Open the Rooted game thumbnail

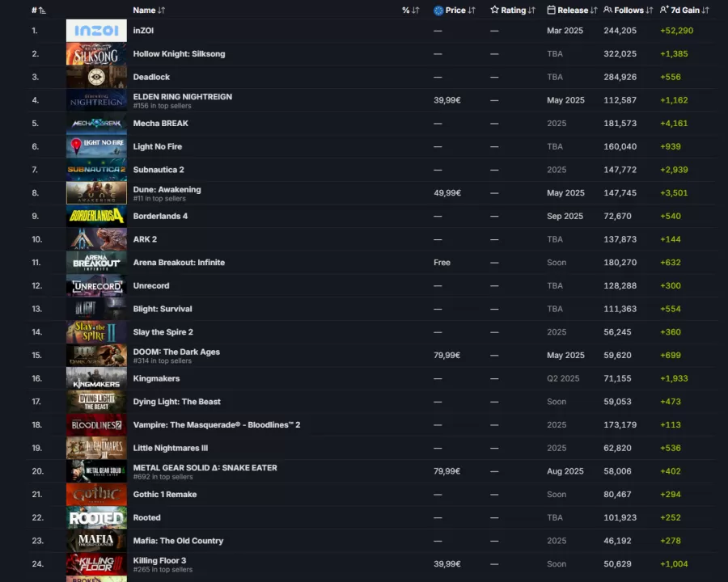coord(96,518)
